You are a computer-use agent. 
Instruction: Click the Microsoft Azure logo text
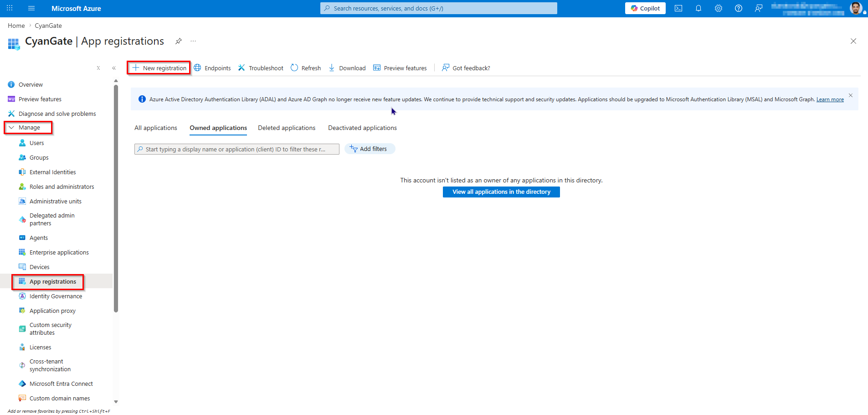click(x=76, y=8)
